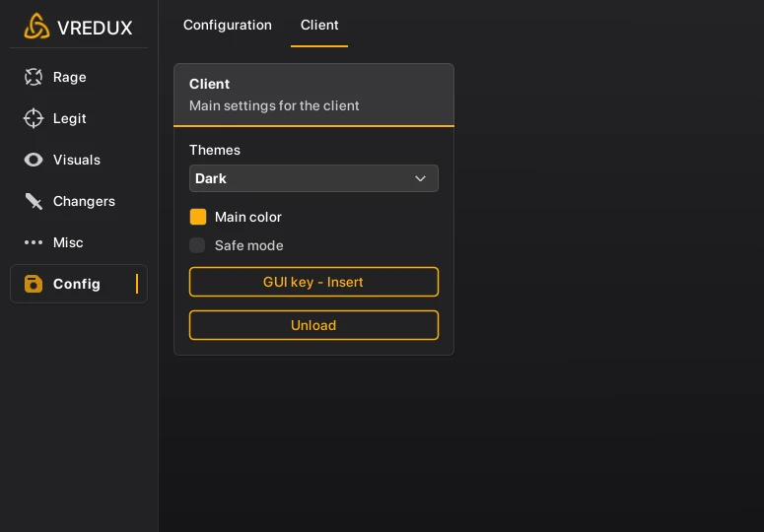764x532 pixels.
Task: Select the Client tab
Action: point(319,25)
